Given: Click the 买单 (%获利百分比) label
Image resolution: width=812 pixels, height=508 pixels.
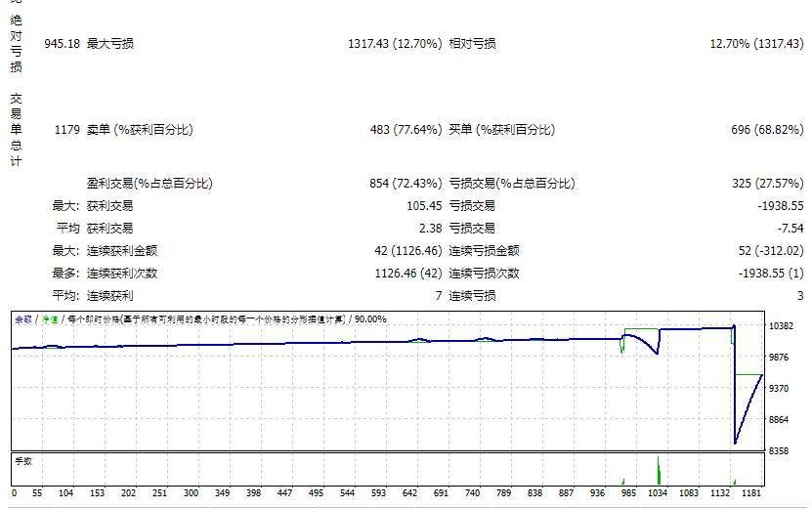Looking at the screenshot, I should [501, 130].
